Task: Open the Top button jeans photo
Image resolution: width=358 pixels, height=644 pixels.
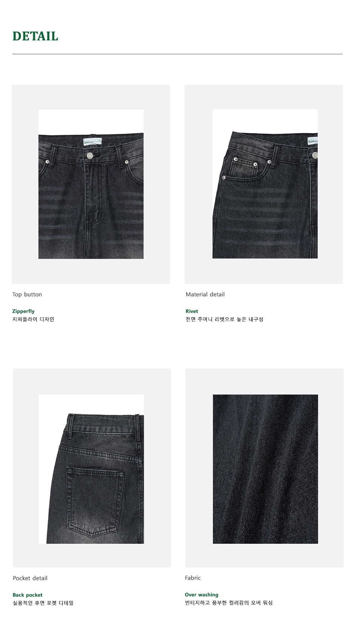Action: (91, 184)
